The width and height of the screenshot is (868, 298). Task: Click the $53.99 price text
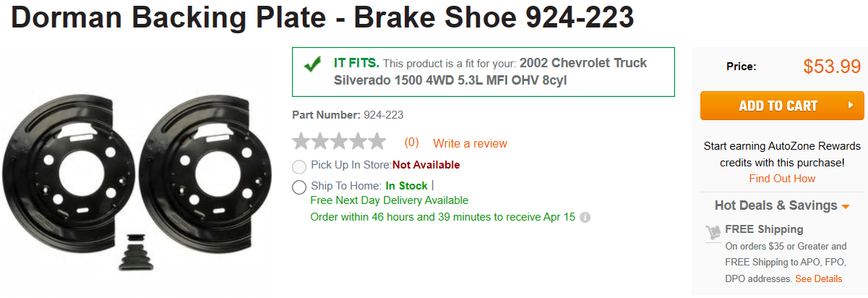tap(832, 67)
